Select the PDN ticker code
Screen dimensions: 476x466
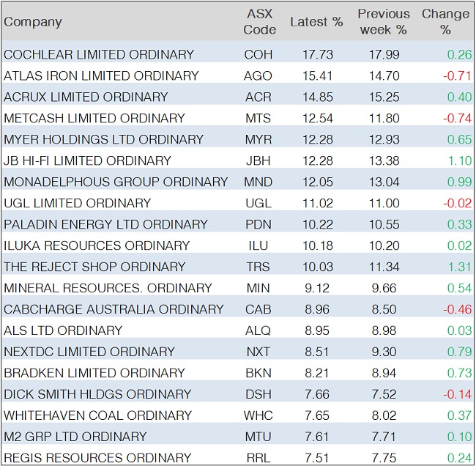pyautogui.click(x=259, y=224)
